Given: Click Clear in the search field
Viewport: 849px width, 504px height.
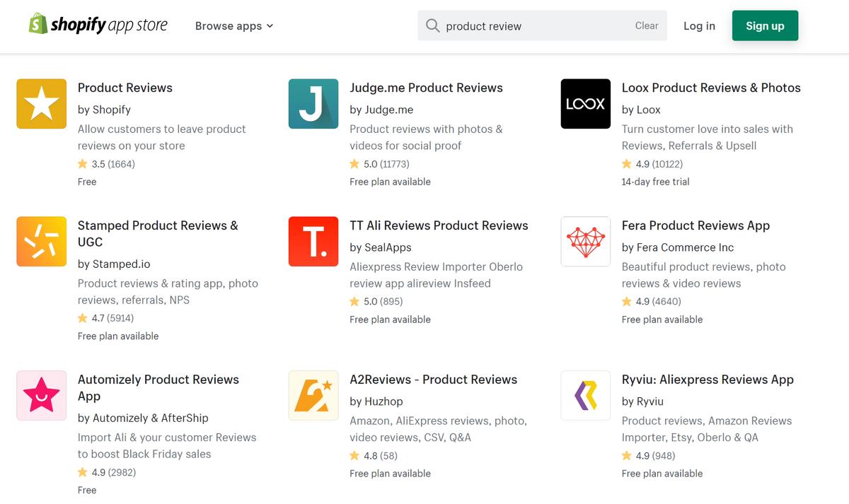Looking at the screenshot, I should tap(646, 25).
